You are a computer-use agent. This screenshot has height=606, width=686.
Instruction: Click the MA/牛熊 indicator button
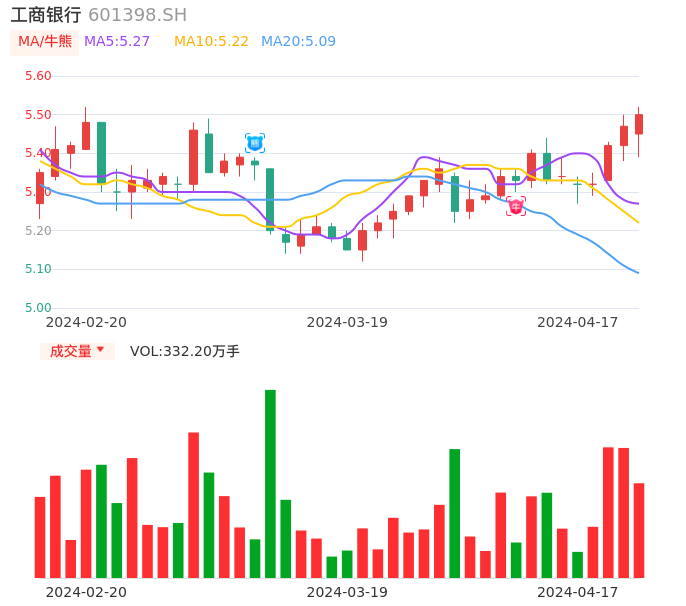tap(45, 41)
